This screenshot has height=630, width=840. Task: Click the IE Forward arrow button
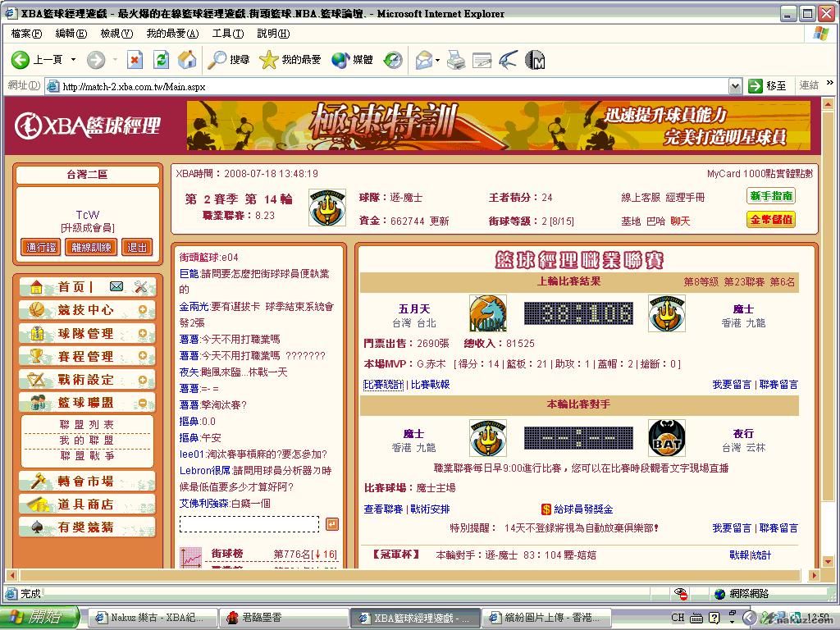pyautogui.click(x=96, y=59)
